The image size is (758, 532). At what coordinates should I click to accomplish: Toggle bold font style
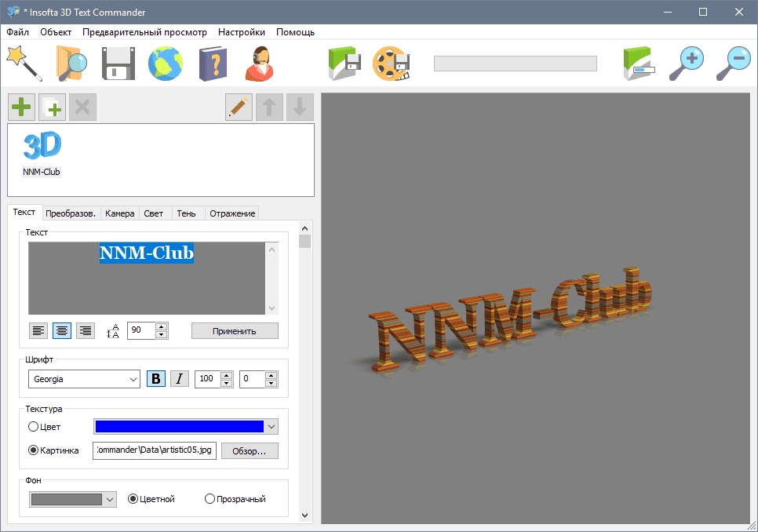(x=155, y=379)
